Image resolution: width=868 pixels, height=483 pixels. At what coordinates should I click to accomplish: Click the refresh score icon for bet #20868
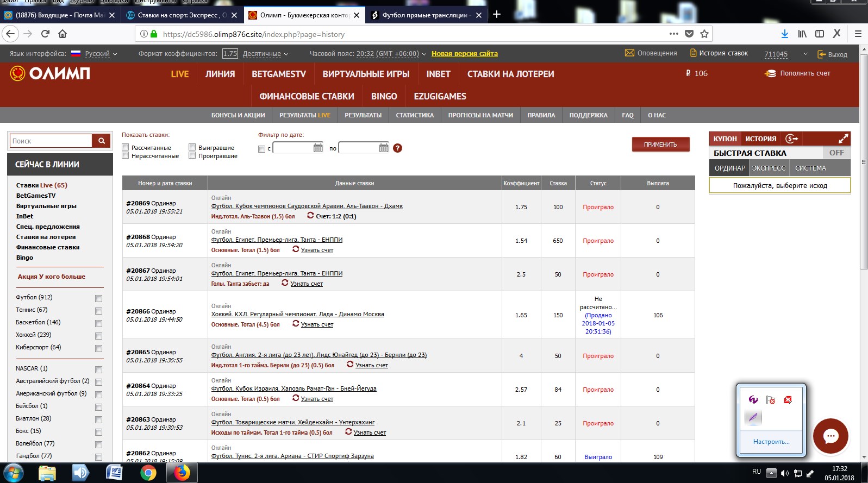coord(296,249)
